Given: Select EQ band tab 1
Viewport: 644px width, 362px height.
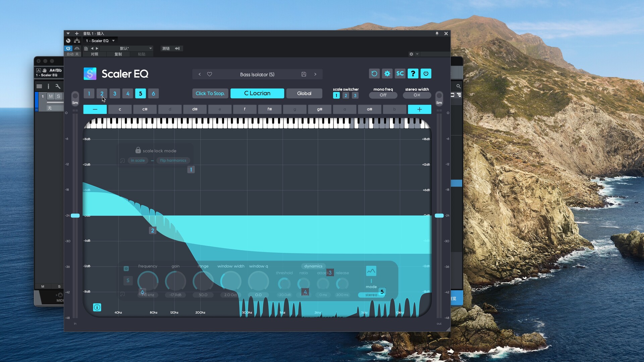Looking at the screenshot, I should pyautogui.click(x=89, y=94).
